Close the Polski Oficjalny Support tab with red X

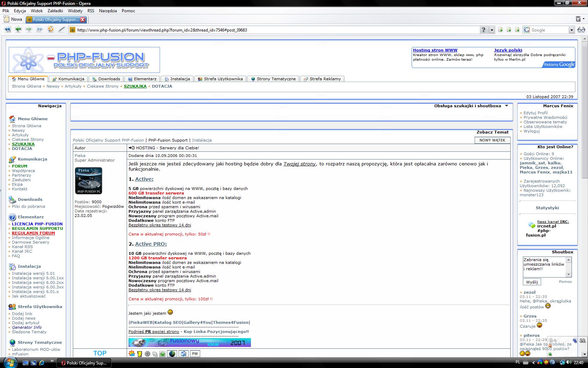point(83,20)
